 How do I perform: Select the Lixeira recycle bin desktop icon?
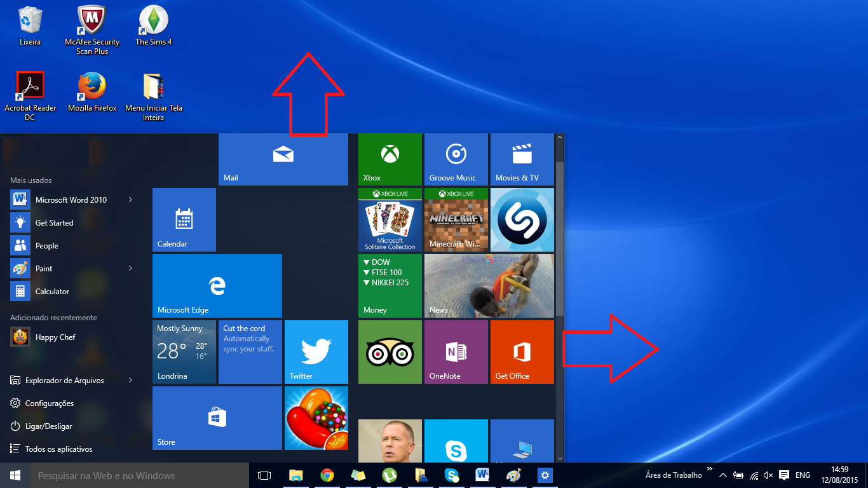(x=30, y=26)
